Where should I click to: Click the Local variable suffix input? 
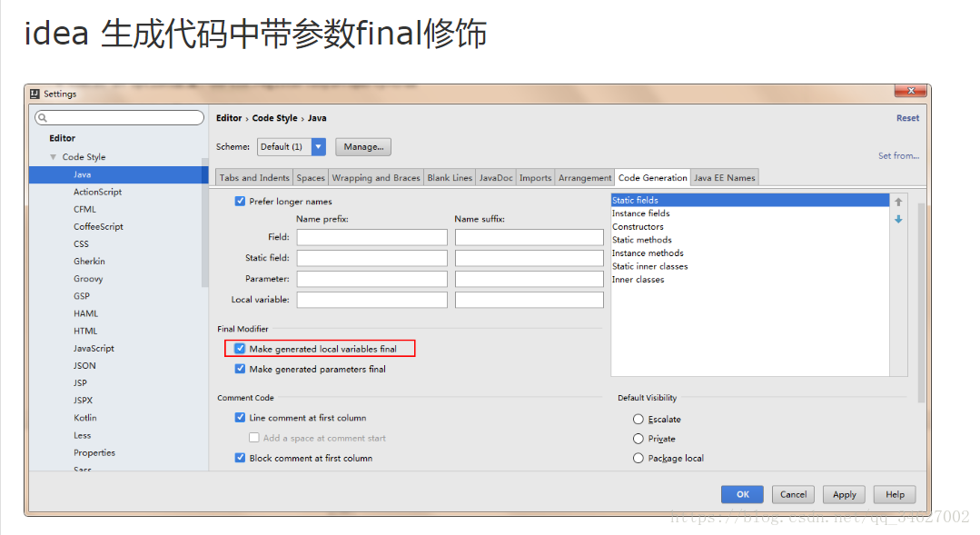(530, 300)
